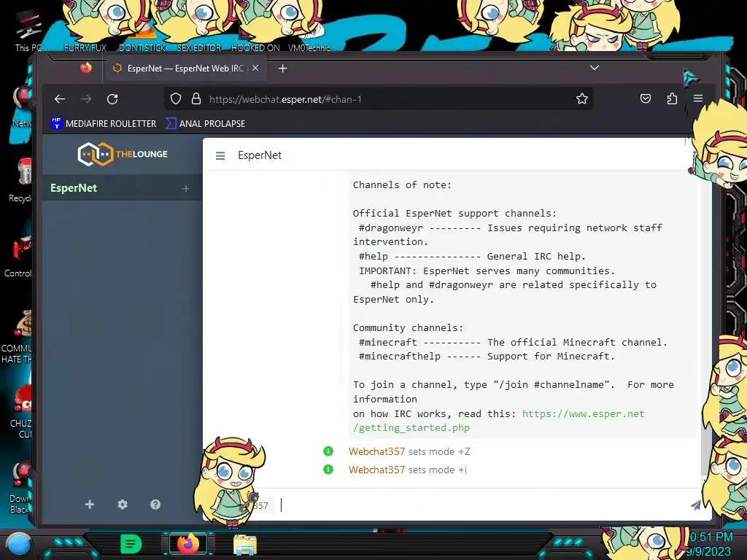Open Control Panel desktop icon
Viewport: 747px width, 560px height.
point(19,257)
